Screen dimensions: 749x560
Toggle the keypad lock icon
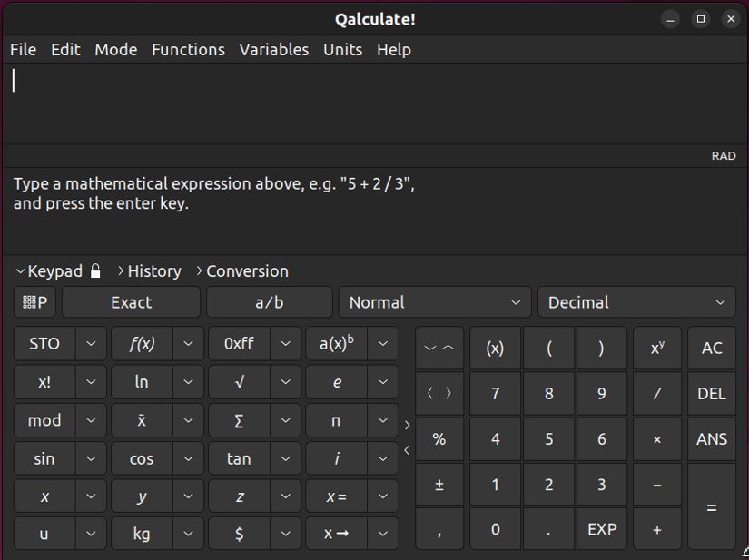(x=95, y=271)
